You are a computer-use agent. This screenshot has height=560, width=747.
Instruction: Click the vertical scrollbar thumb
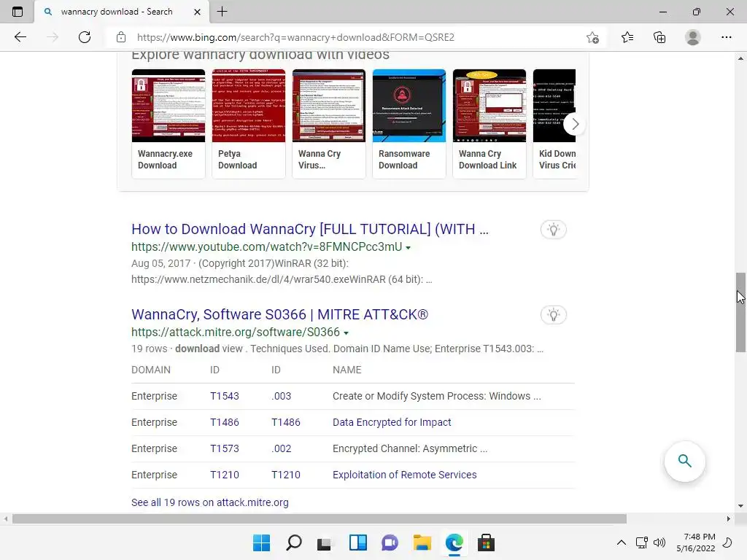pos(740,312)
